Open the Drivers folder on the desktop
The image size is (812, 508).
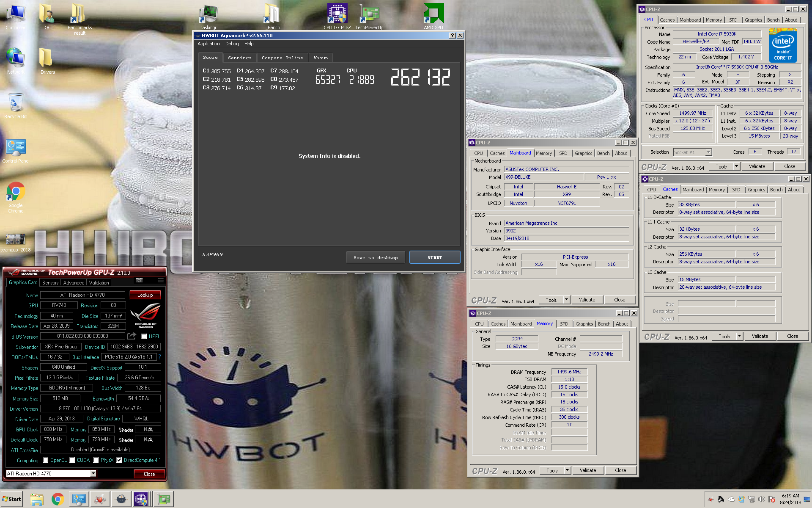click(47, 61)
